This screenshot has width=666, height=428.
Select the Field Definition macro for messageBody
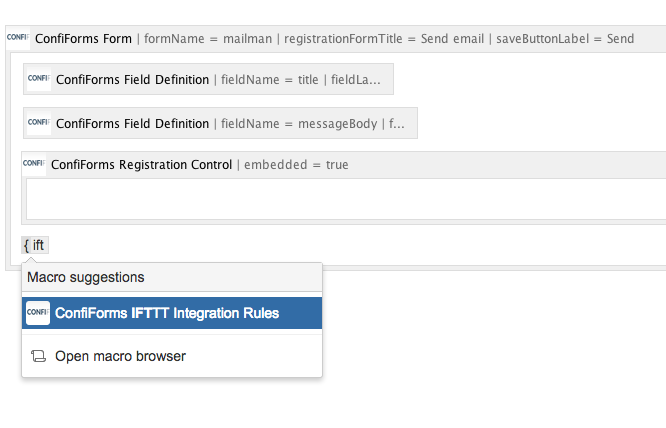pyautogui.click(x=133, y=123)
